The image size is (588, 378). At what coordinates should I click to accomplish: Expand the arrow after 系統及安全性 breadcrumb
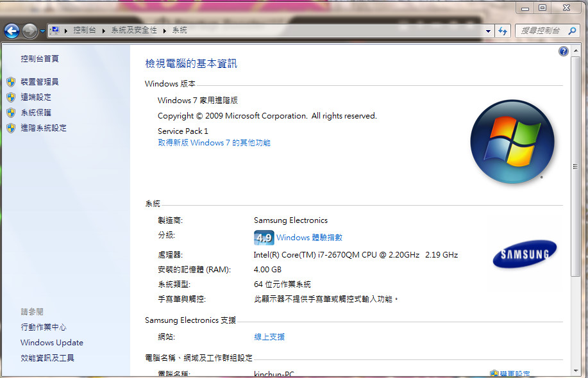(165, 31)
